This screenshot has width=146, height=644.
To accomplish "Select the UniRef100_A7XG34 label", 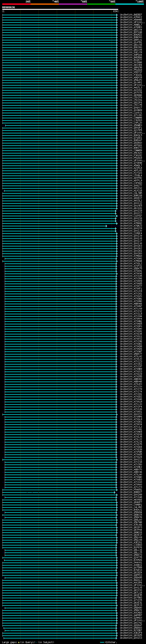I will [131, 334].
